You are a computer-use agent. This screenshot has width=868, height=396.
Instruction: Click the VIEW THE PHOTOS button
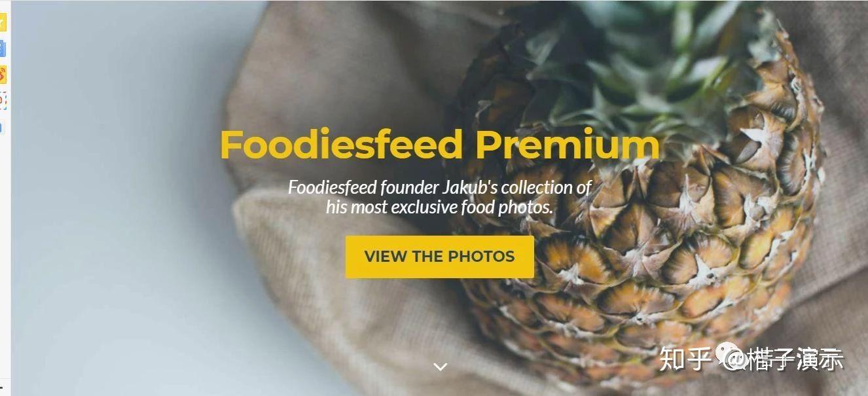440,257
